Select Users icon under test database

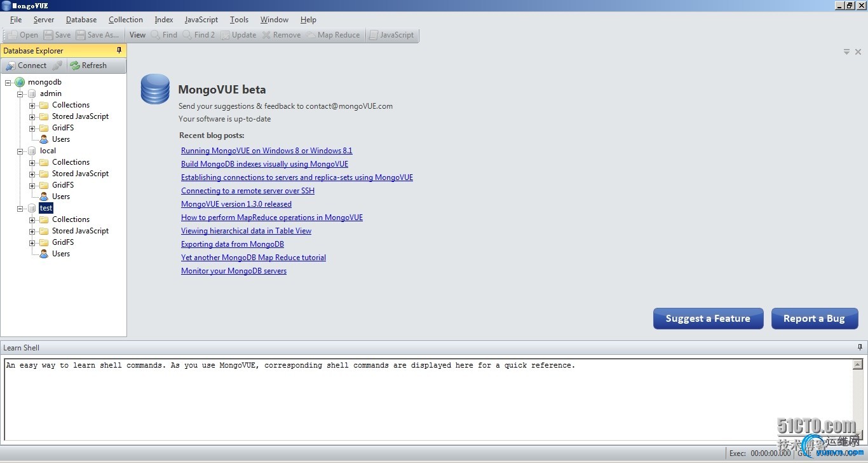tap(44, 254)
